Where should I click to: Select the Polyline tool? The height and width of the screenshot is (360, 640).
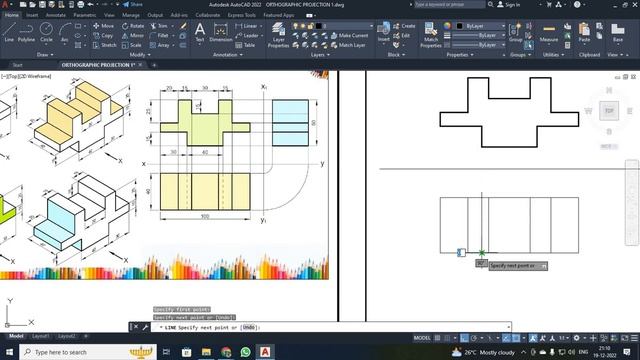point(26,32)
